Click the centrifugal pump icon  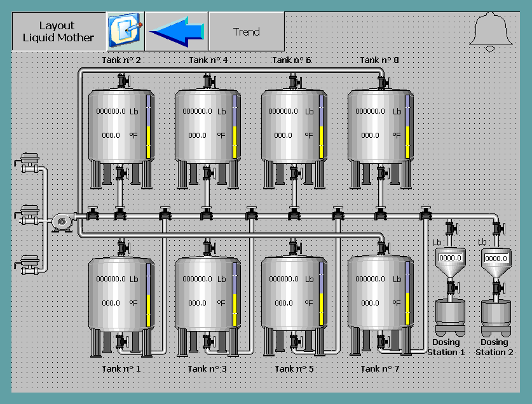tap(63, 222)
